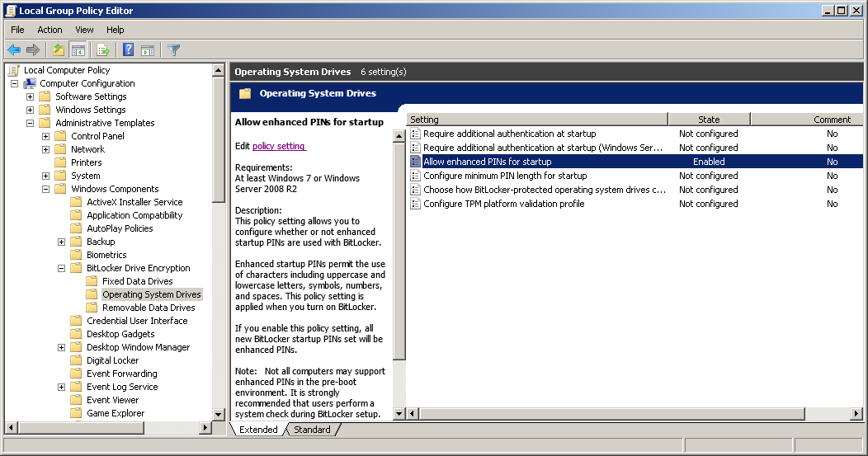Click policy icon for Choose how BitLocker-protected drives row

pyautogui.click(x=415, y=190)
